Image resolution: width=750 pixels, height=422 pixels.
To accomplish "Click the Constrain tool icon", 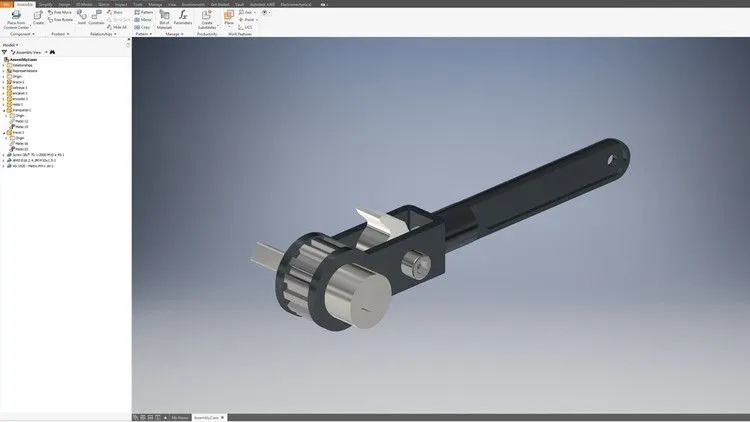I will pos(96,15).
